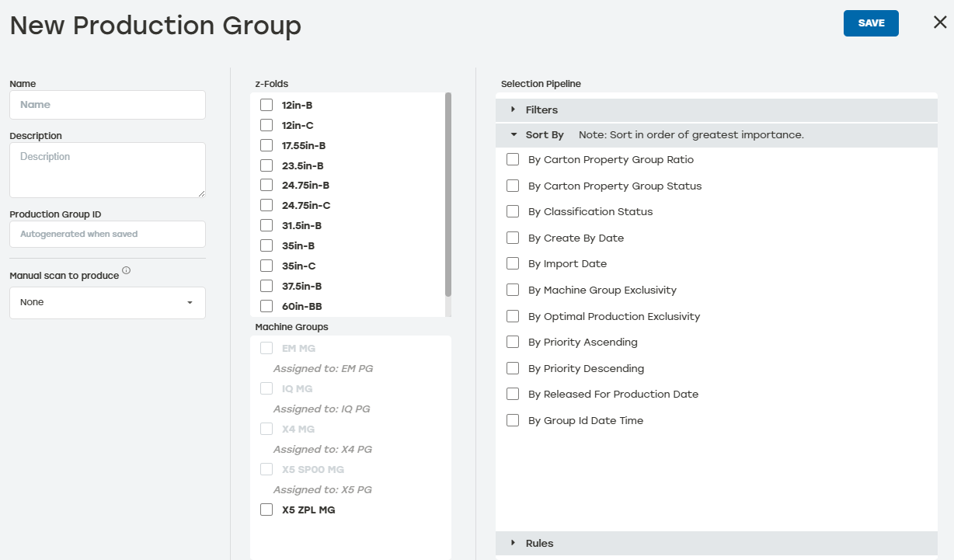Click the disabled X4 MG checkbox
Image resolution: width=954 pixels, height=560 pixels.
click(x=266, y=429)
